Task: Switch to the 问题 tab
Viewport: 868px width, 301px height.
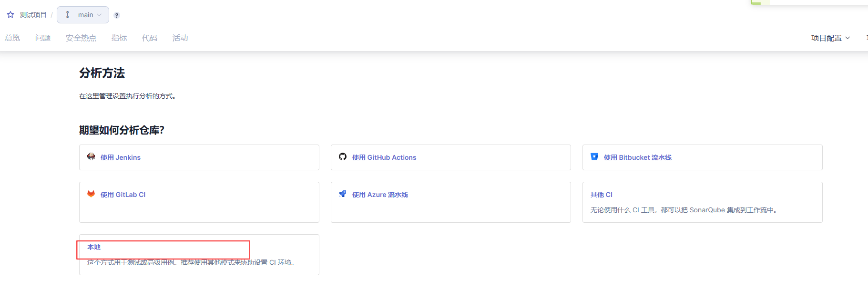Action: point(43,38)
